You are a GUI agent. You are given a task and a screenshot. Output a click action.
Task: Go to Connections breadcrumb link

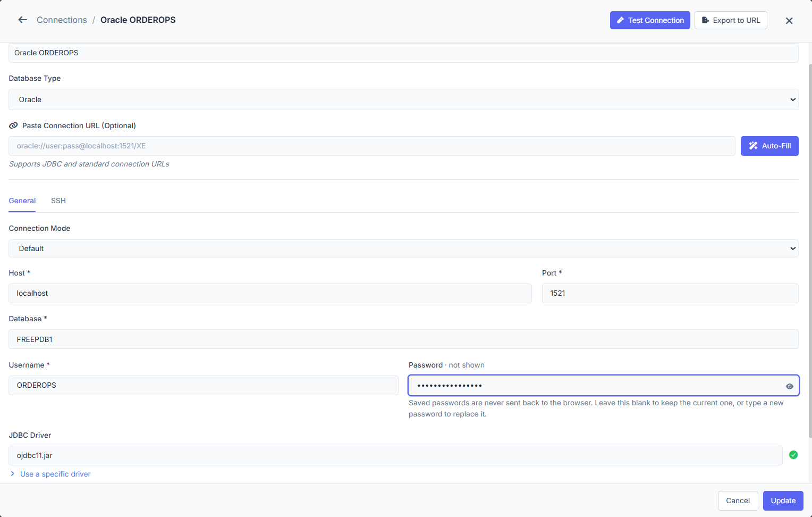[x=62, y=20]
